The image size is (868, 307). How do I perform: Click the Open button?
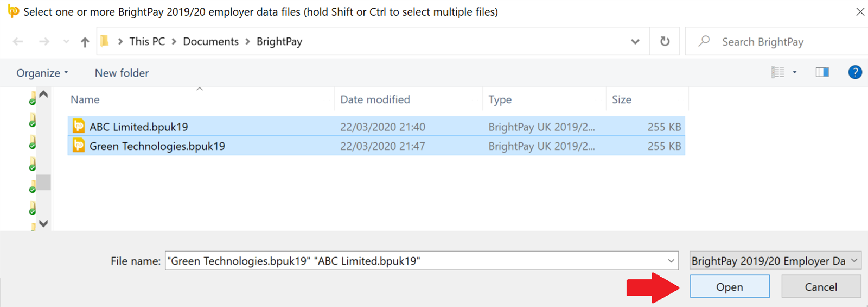tap(730, 286)
